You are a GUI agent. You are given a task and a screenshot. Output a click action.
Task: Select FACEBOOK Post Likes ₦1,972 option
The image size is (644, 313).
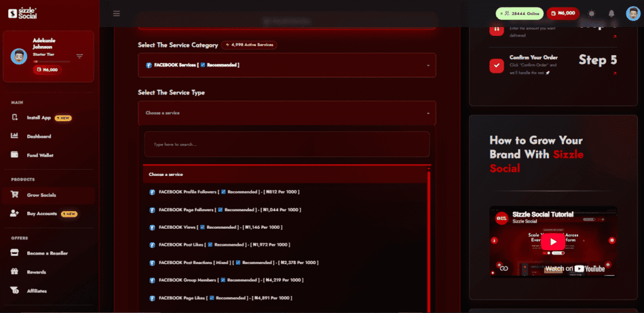pos(285,245)
